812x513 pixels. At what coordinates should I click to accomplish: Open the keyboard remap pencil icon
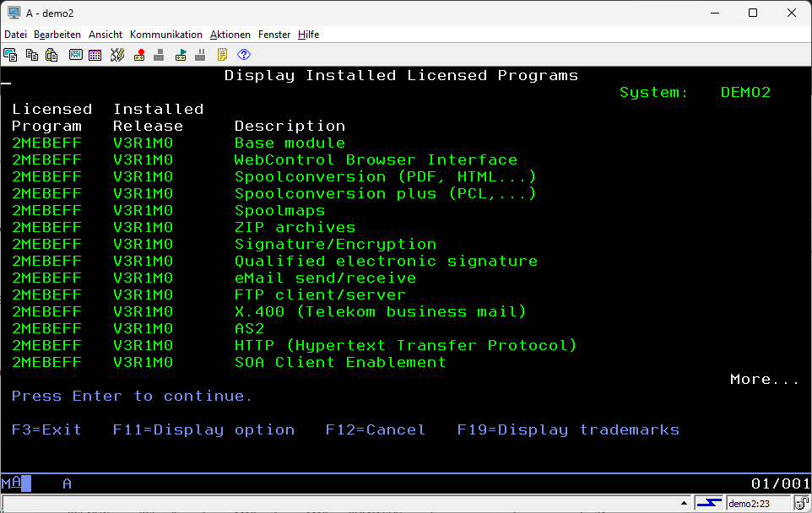117,55
